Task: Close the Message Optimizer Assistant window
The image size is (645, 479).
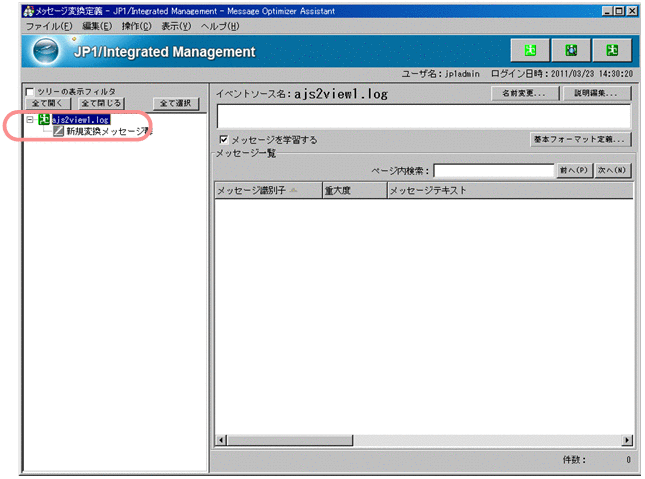Action: coord(632,11)
